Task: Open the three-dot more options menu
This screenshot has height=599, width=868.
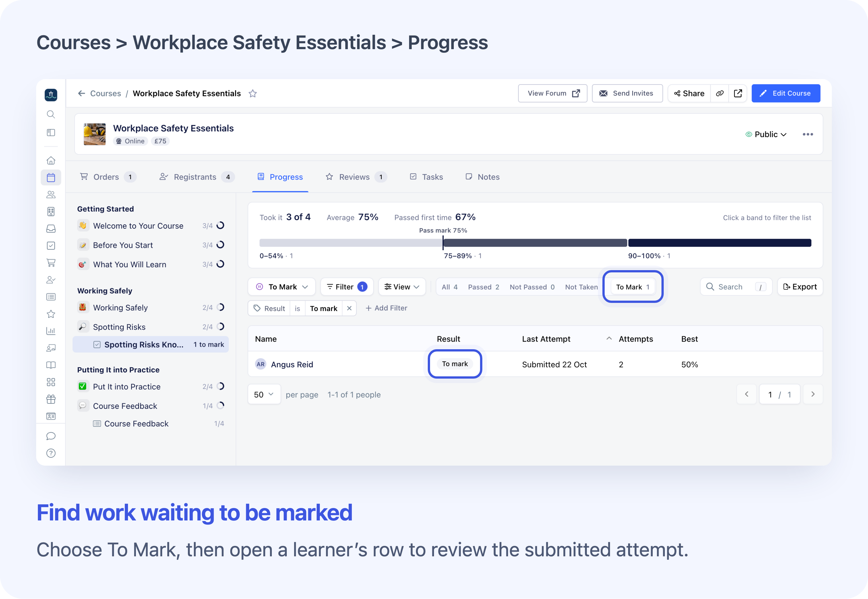Action: [x=808, y=134]
